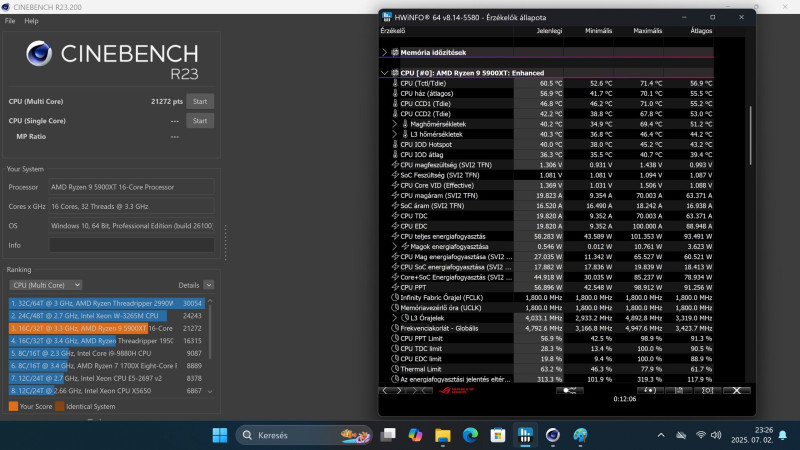Expand the Maghőmérsékletek sub-group
The height and width of the screenshot is (450, 800).
click(x=394, y=124)
